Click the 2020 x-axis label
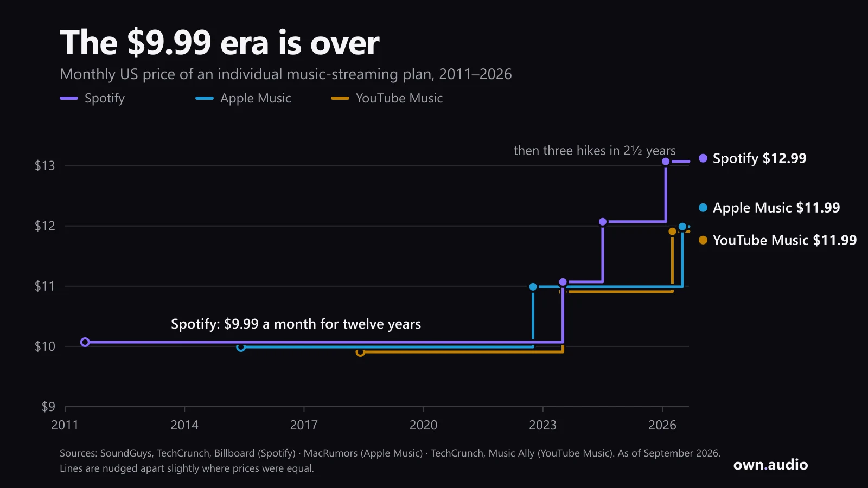Screen dimensions: 868x488 pyautogui.click(x=423, y=425)
